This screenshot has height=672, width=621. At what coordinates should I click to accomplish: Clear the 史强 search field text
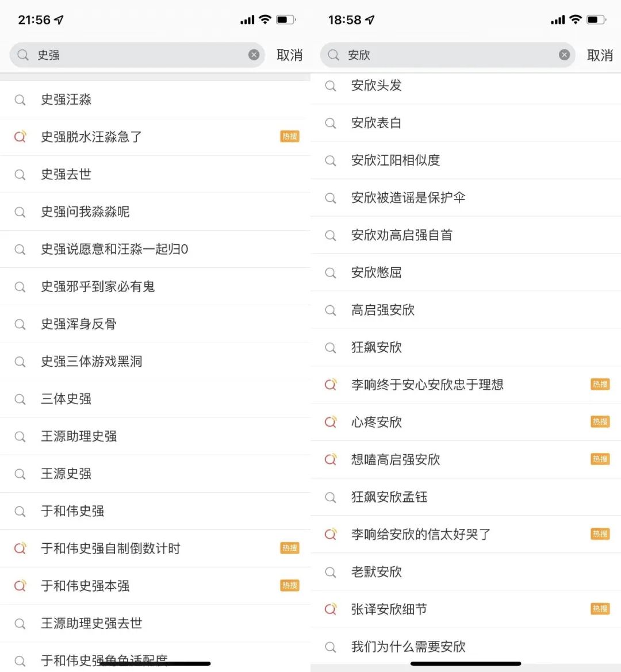tap(254, 55)
